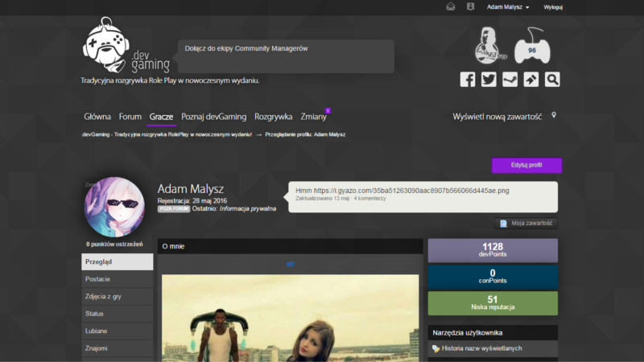Image resolution: width=644 pixels, height=362 pixels.
Task: Expand the Adam Malysz user dropdown
Action: (508, 7)
